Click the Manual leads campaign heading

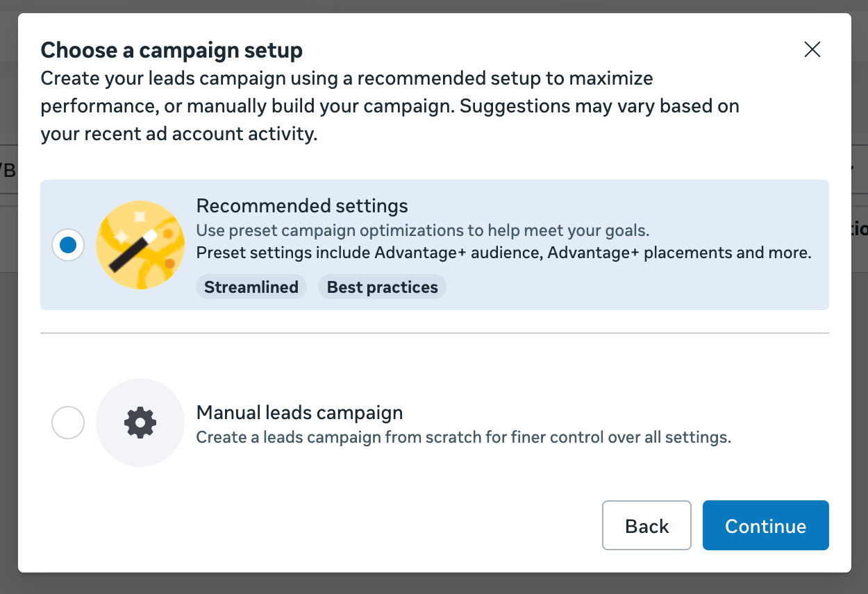(x=300, y=413)
